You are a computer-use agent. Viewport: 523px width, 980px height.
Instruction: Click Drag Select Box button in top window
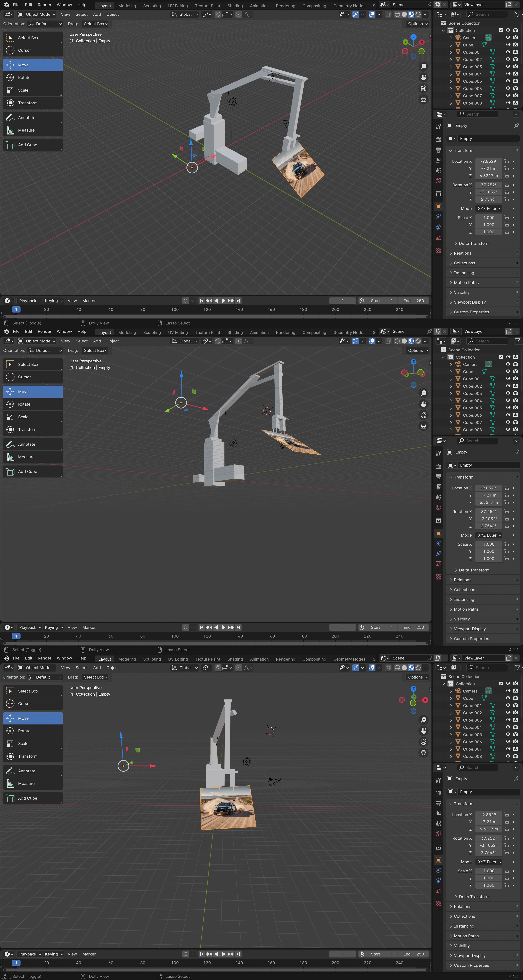(96, 24)
